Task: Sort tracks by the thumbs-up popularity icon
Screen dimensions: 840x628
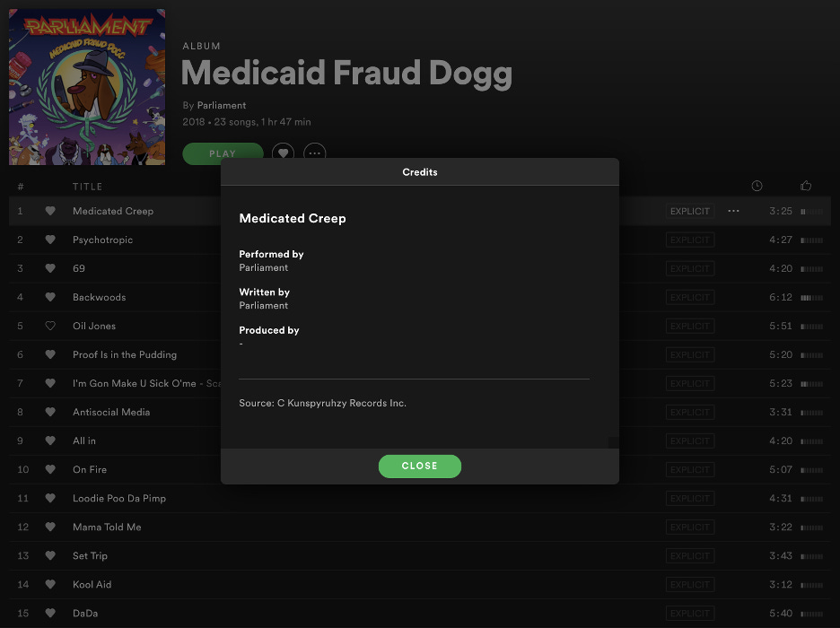Action: 806,186
